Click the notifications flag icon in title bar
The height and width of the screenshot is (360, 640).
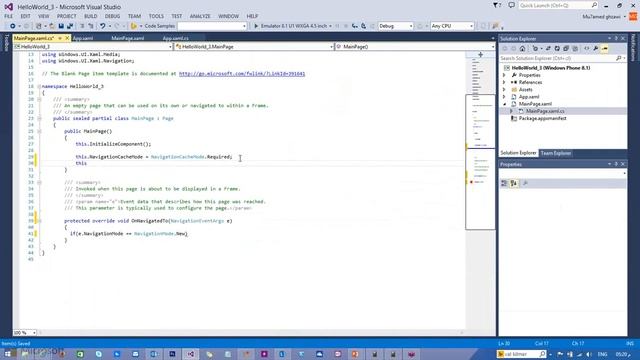coord(496,5)
